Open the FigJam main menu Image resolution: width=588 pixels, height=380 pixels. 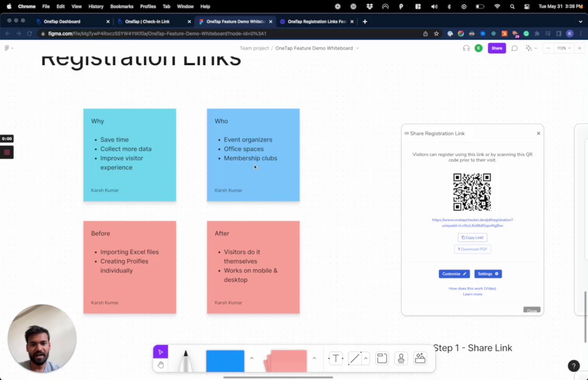pyautogui.click(x=8, y=48)
